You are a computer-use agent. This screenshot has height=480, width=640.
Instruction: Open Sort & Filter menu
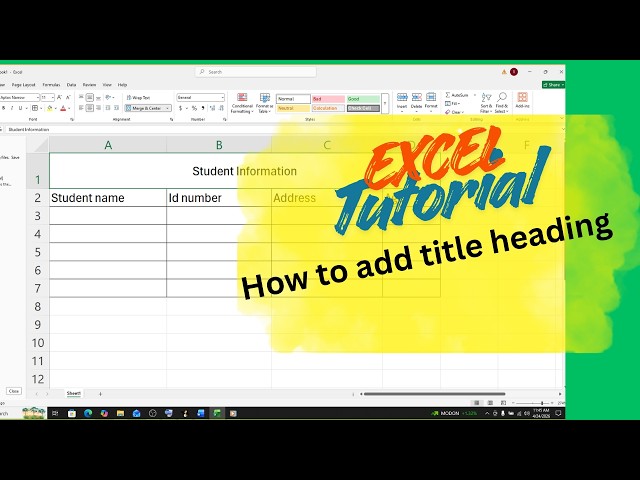point(486,103)
